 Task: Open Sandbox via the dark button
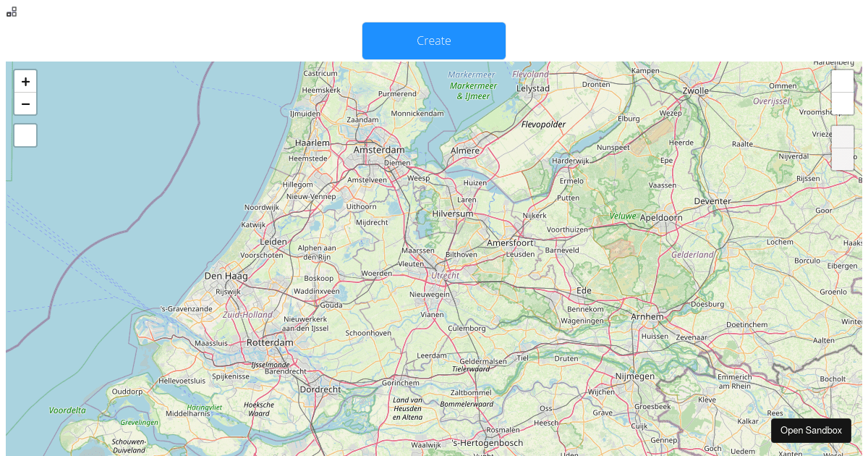click(811, 430)
